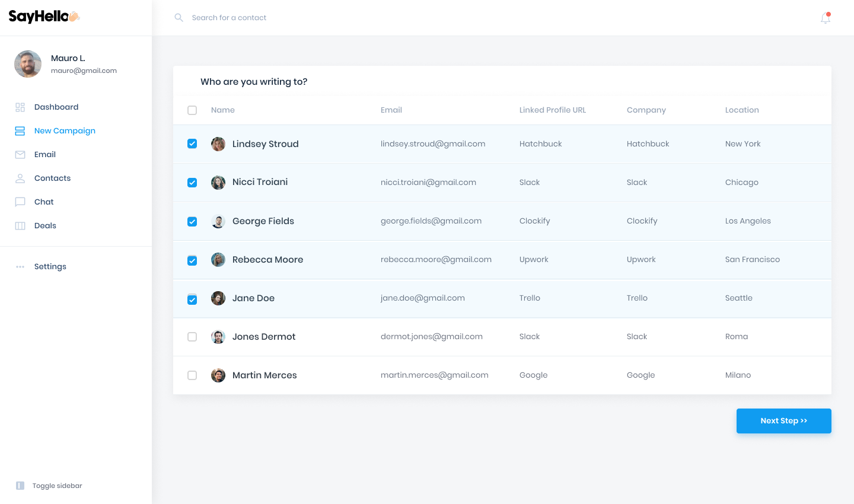The image size is (854, 504).
Task: Click the search magnifier icon
Action: (179, 18)
